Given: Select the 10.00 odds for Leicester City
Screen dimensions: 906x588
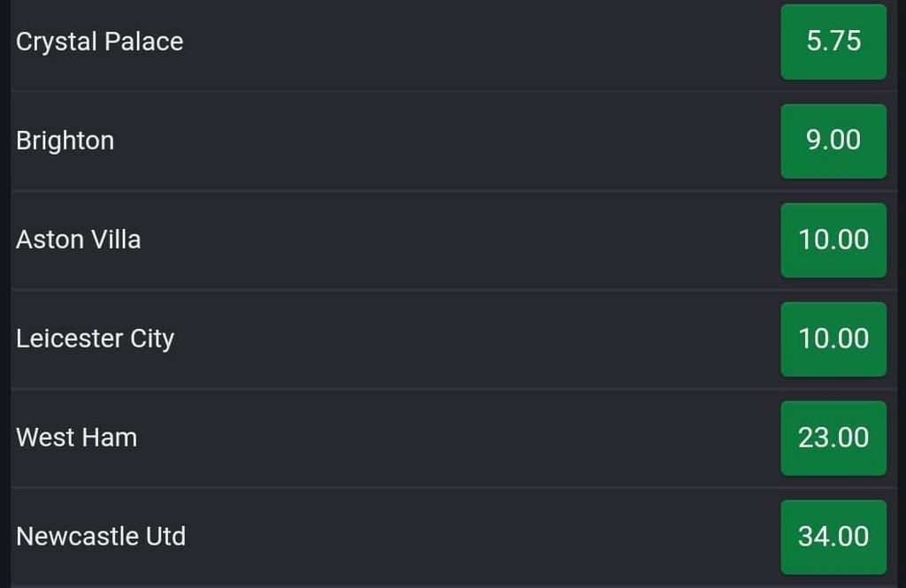Looking at the screenshot, I should tap(833, 339).
